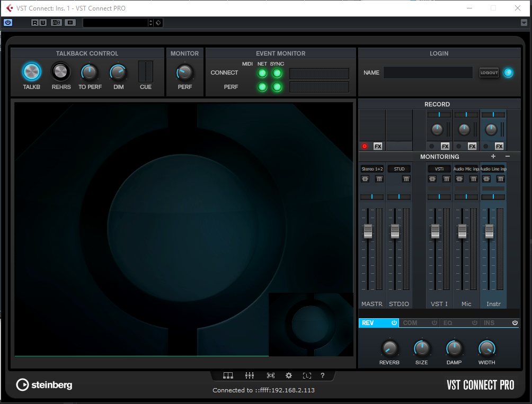Toggle the TALKB talkback button
This screenshot has width=532, height=404.
(32, 72)
